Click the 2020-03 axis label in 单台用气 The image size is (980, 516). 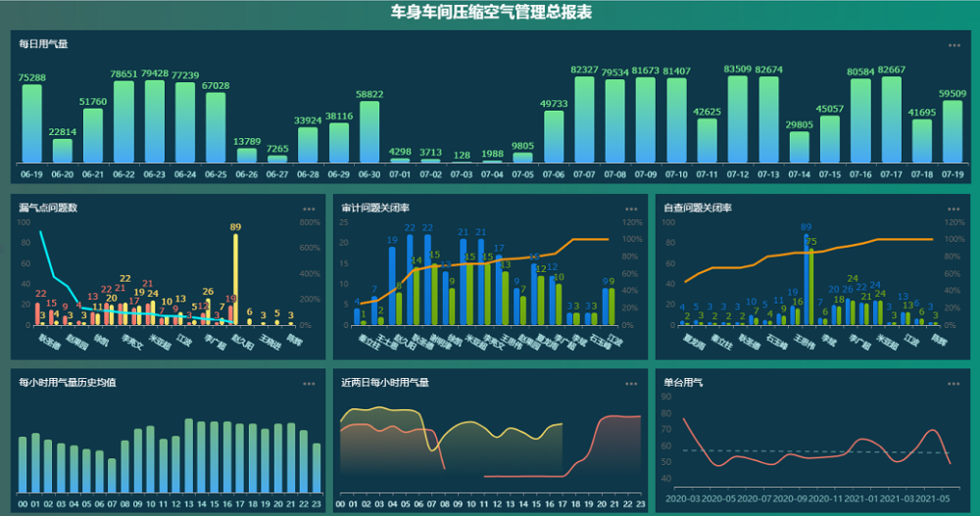[x=682, y=498]
